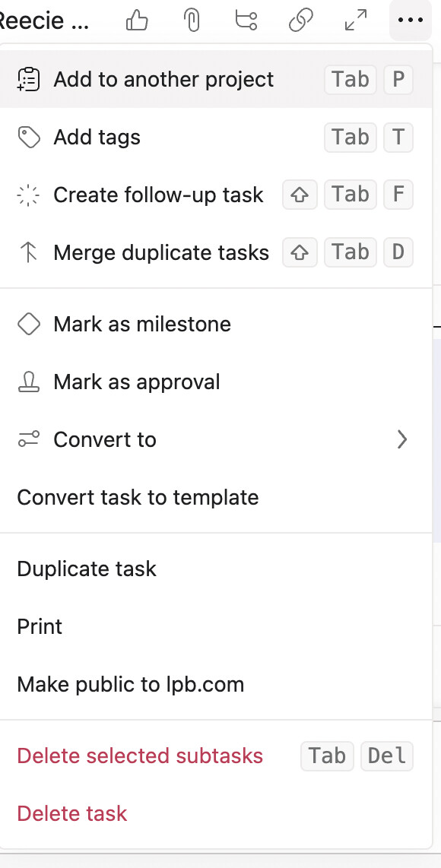Click the diamond milestone icon
Screen dimensions: 441x868
(29, 325)
